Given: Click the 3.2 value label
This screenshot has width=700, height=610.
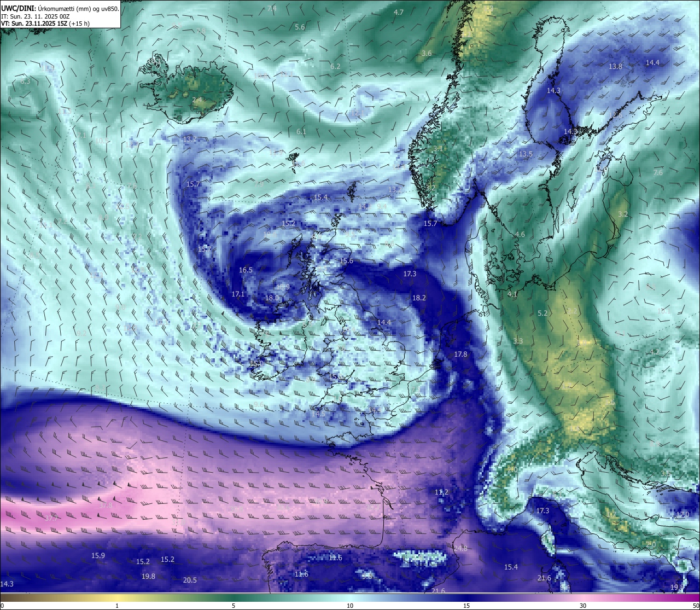Looking at the screenshot, I should (x=623, y=214).
